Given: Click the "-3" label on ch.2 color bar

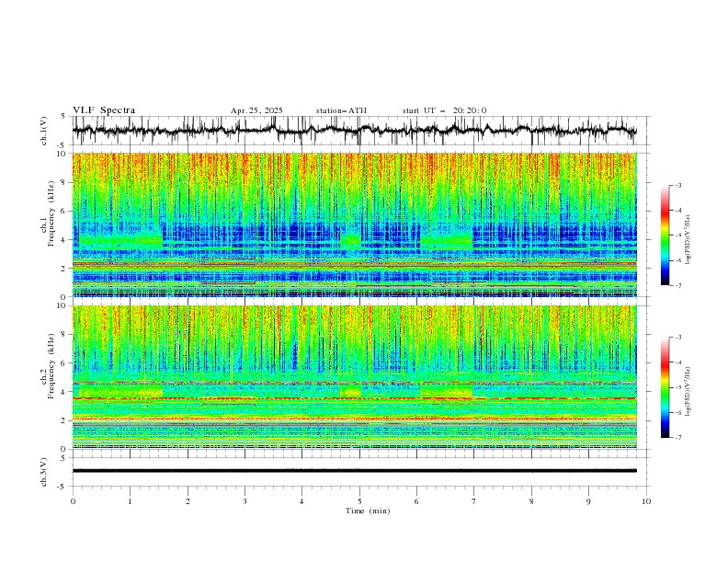Looking at the screenshot, I should pyautogui.click(x=677, y=338).
